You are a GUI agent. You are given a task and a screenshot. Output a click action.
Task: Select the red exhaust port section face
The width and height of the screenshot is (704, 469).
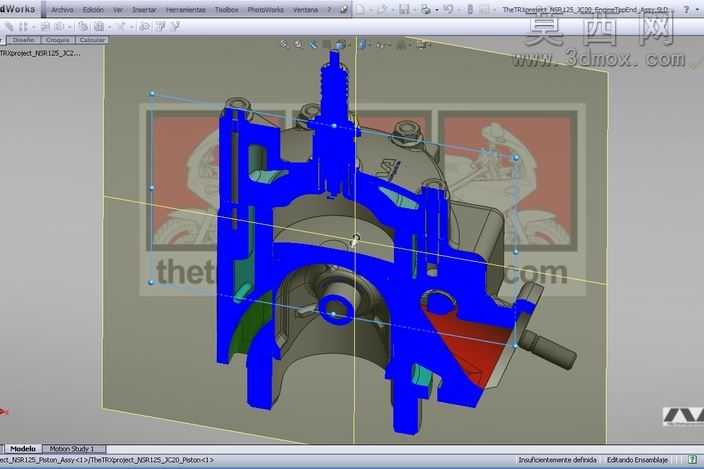[x=471, y=348]
